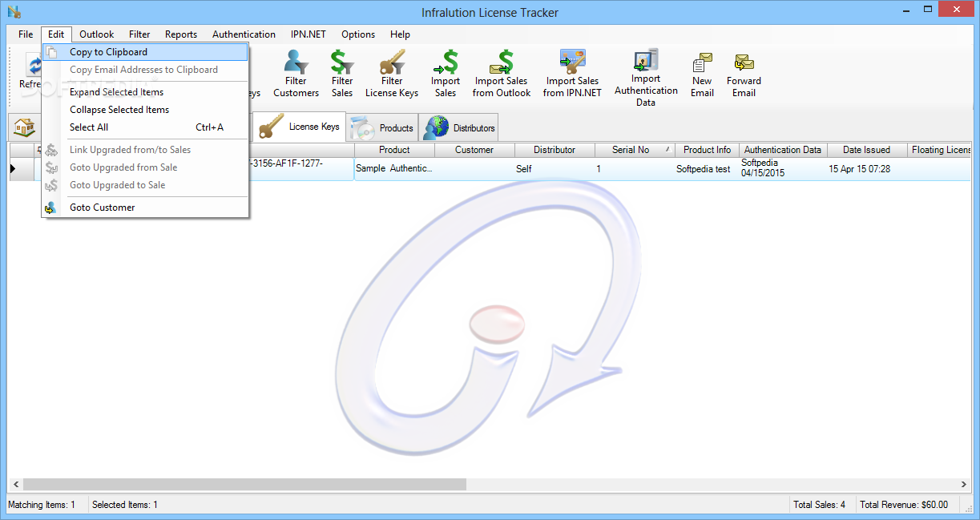Sort by Product Info column header
Screen dimensions: 980x520
click(x=707, y=150)
